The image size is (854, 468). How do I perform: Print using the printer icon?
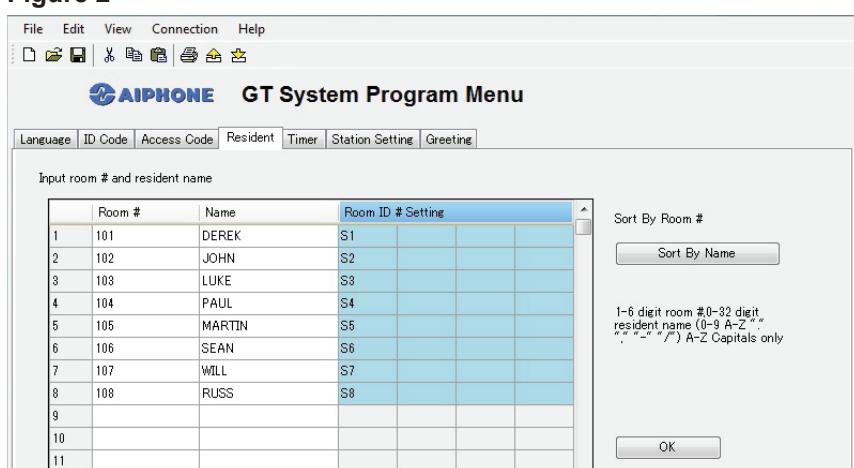(x=188, y=55)
